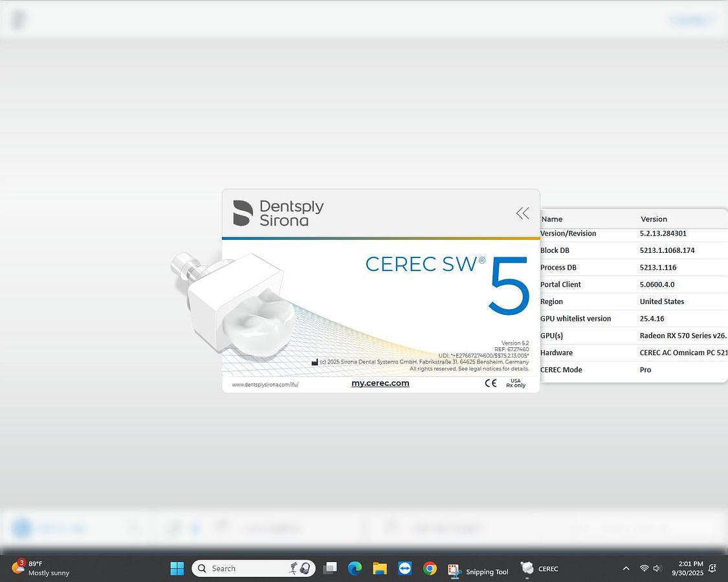Open the my.cerec.com link
Viewport: 728px width, 582px height.
click(380, 383)
